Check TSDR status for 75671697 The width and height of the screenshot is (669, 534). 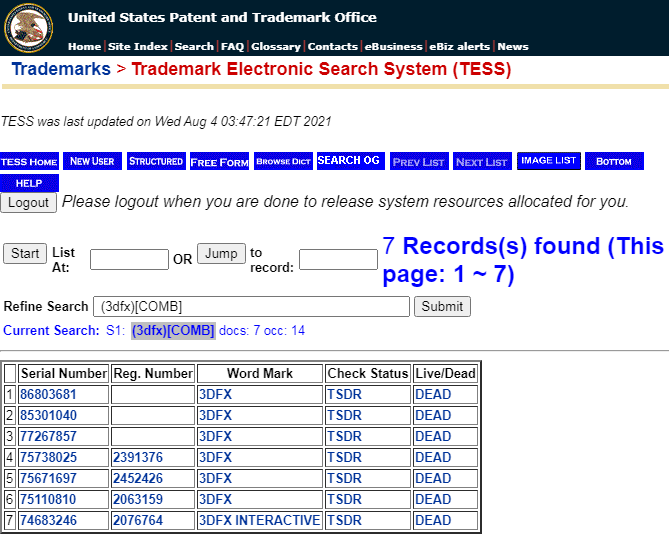click(x=344, y=478)
